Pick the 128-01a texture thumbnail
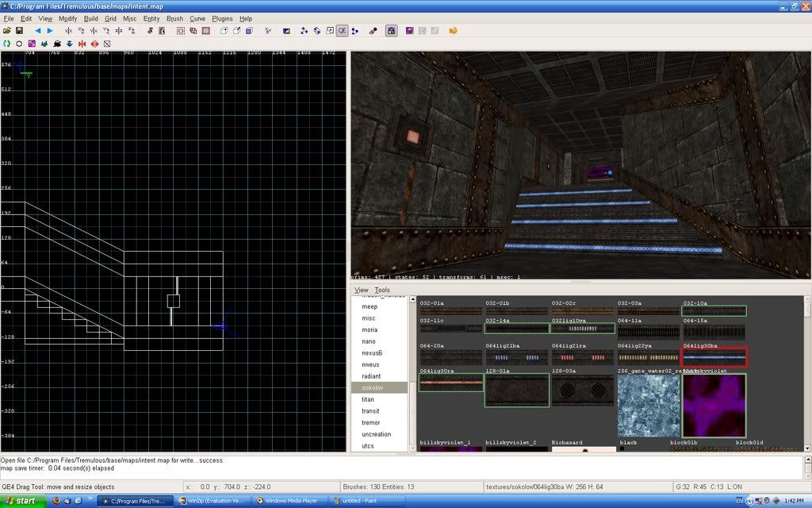The image size is (812, 508). click(x=517, y=390)
